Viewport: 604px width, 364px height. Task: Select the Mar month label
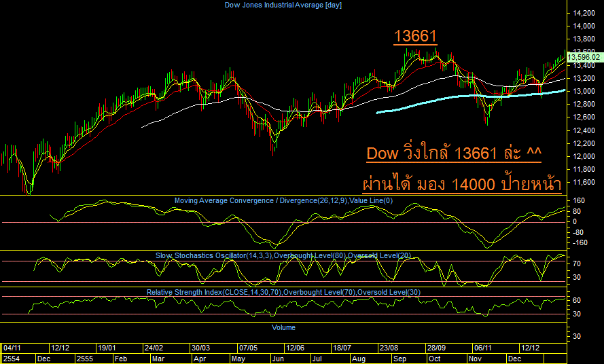pyautogui.click(x=158, y=359)
